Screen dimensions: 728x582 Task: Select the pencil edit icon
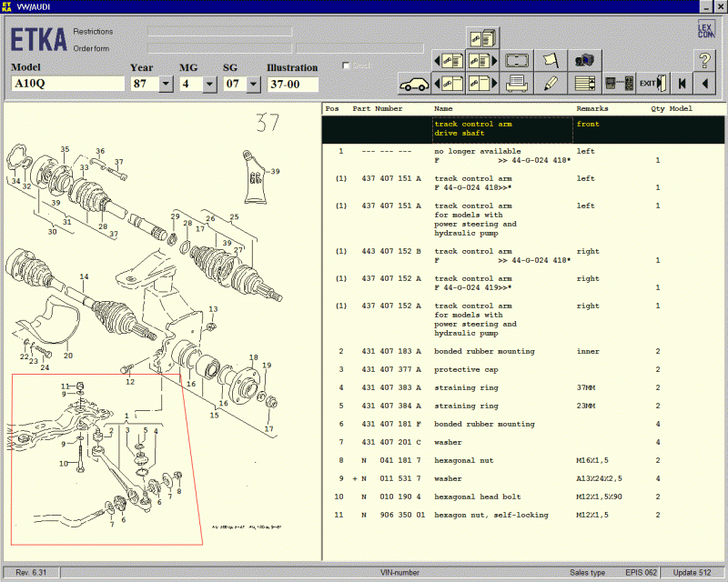[551, 84]
